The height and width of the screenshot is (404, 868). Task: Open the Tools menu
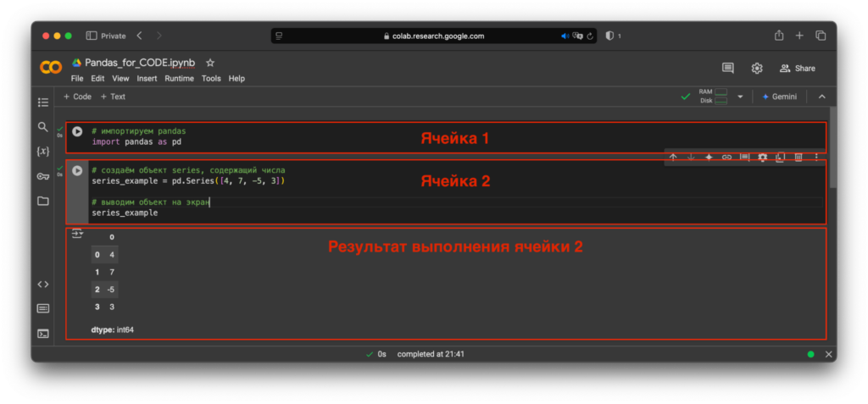click(x=211, y=79)
